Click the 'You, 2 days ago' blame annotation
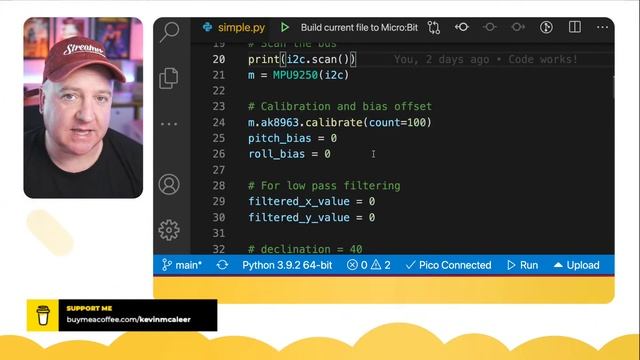 [486, 60]
